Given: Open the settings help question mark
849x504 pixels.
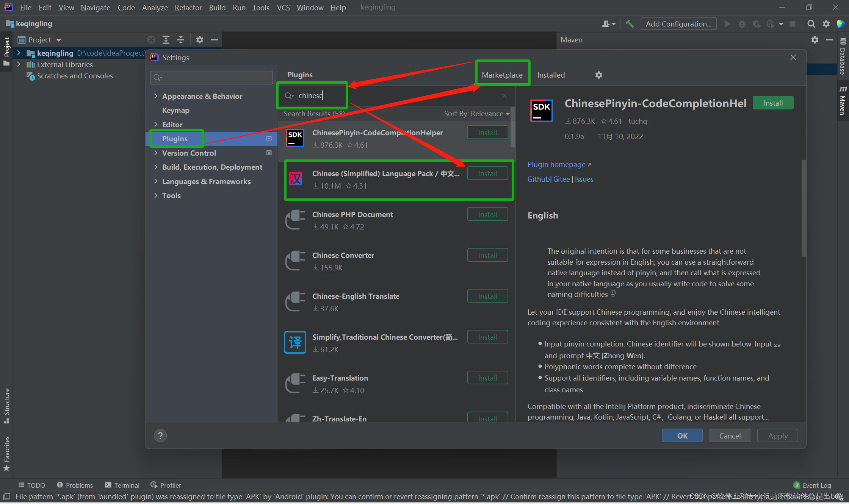Looking at the screenshot, I should 160,435.
